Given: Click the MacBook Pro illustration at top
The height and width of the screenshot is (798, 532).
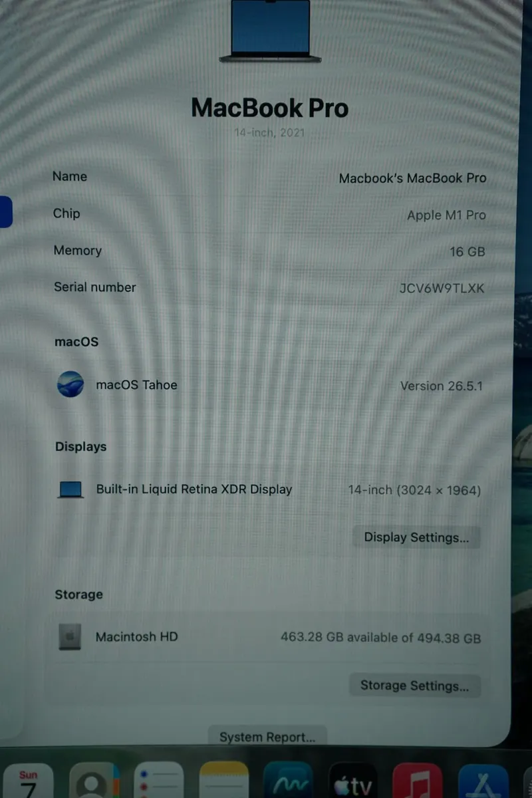Looking at the screenshot, I should point(270,31).
